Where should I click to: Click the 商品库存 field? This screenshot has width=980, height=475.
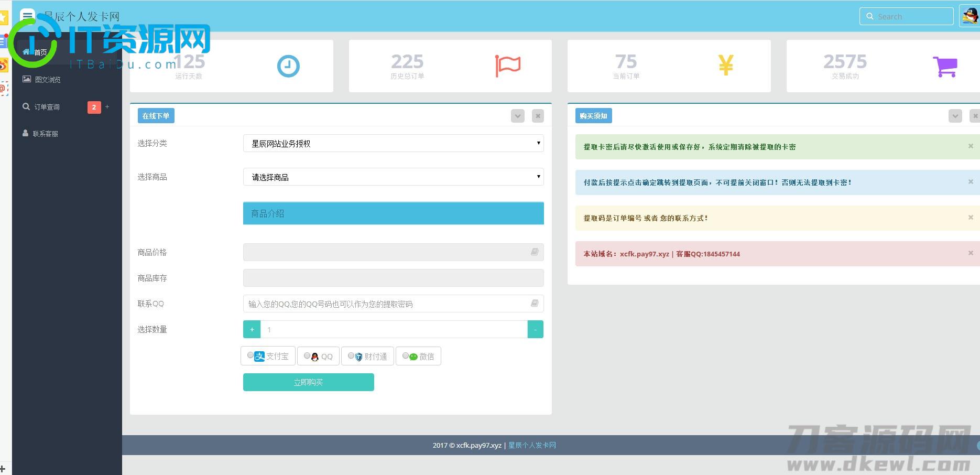click(x=393, y=278)
